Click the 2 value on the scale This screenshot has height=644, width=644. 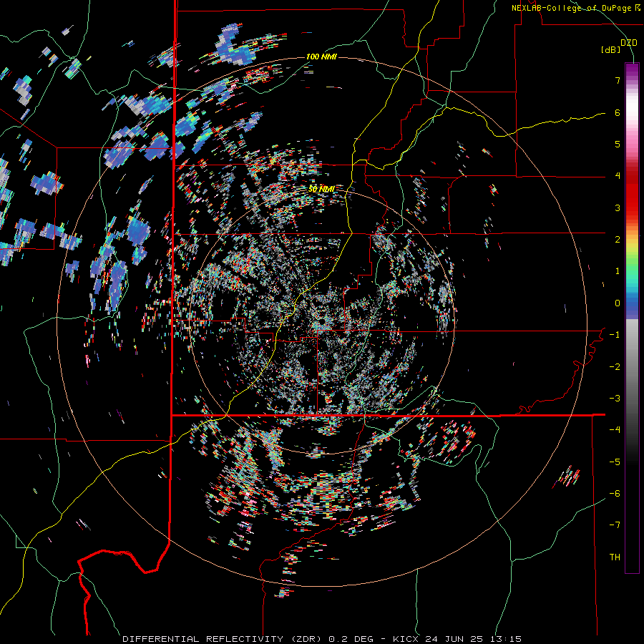[x=618, y=240]
